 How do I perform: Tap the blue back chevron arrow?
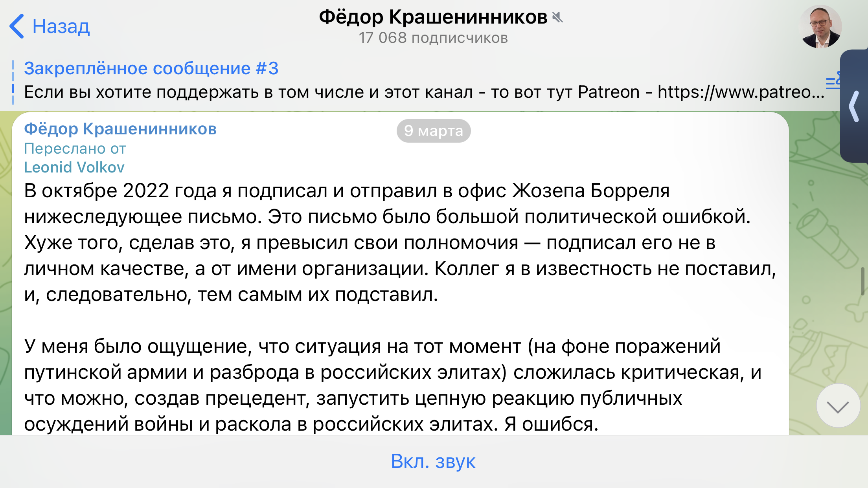pyautogui.click(x=17, y=26)
